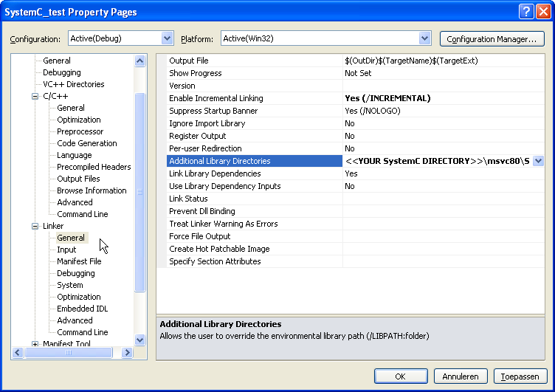Select Input under the Linker node
The width and height of the screenshot is (555, 392).
[x=66, y=250]
